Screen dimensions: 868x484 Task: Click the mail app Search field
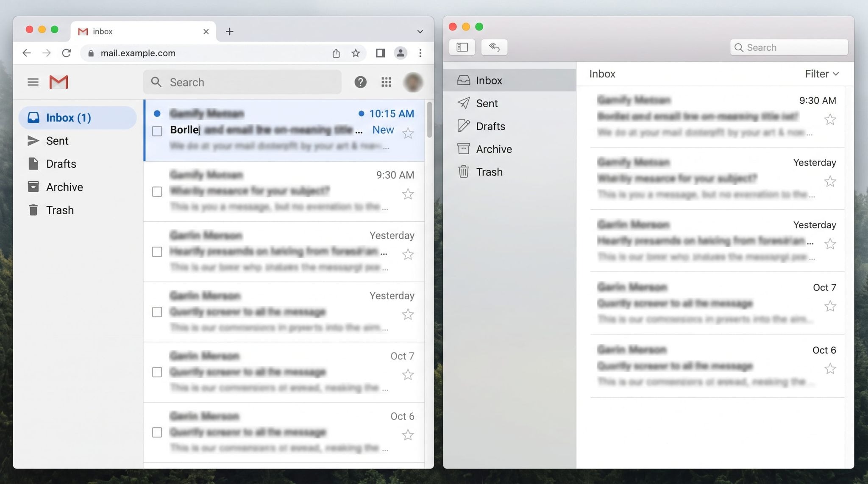click(x=789, y=47)
